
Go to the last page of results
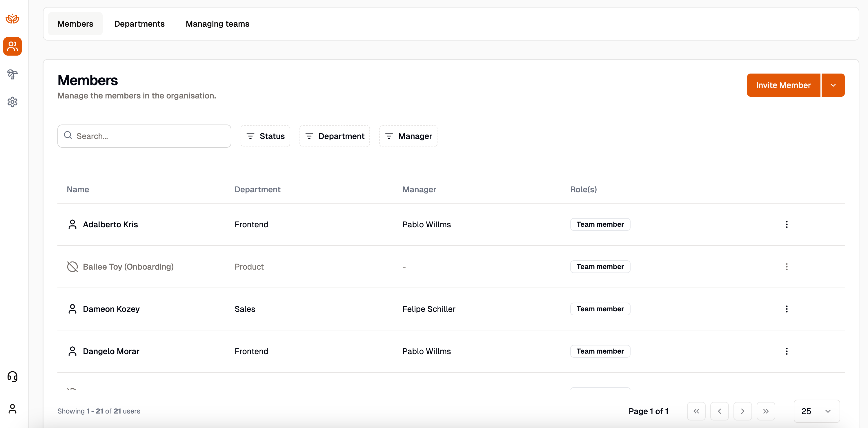[x=766, y=411]
